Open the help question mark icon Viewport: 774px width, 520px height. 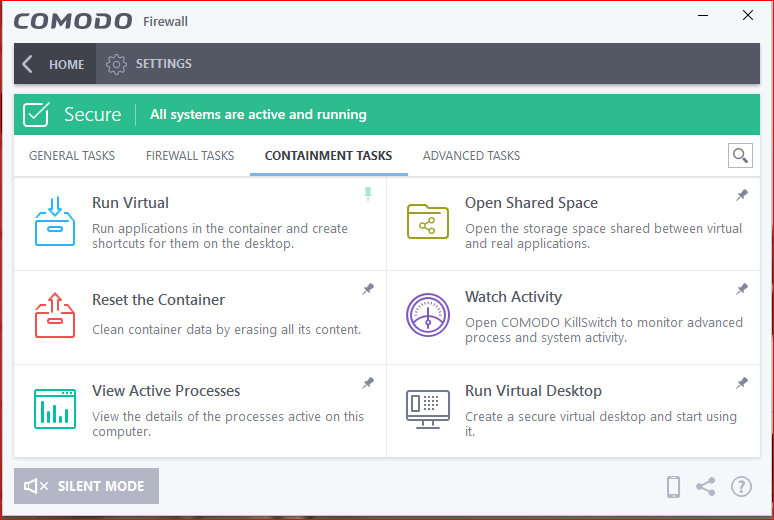(x=741, y=486)
